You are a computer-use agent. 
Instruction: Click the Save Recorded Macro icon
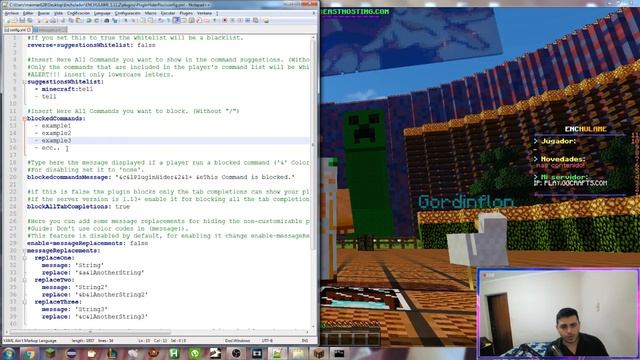tap(256, 20)
